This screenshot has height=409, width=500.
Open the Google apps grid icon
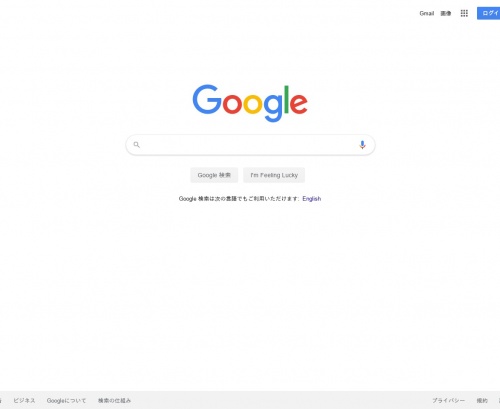click(464, 13)
